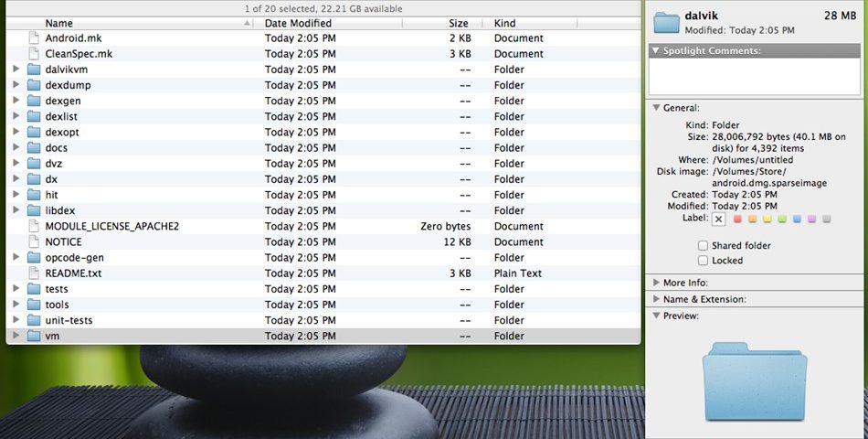Select the docs folder icon
Viewport: 868px width, 439px height.
coord(35,148)
